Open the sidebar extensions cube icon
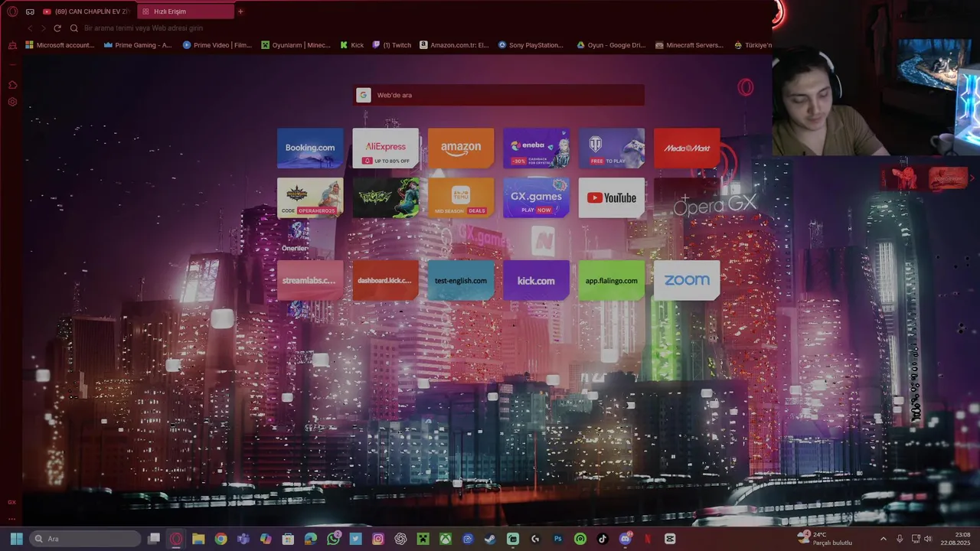This screenshot has width=980, height=551. 12,85
